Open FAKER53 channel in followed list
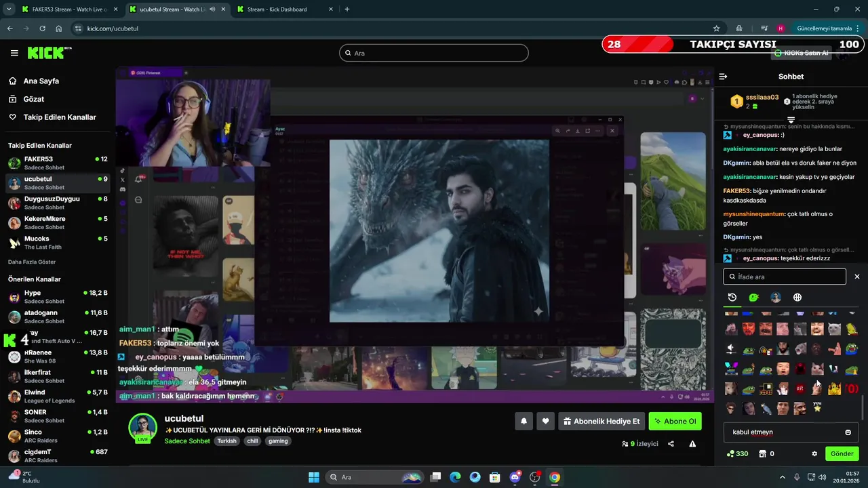Image resolution: width=868 pixels, height=488 pixels. 58,163
